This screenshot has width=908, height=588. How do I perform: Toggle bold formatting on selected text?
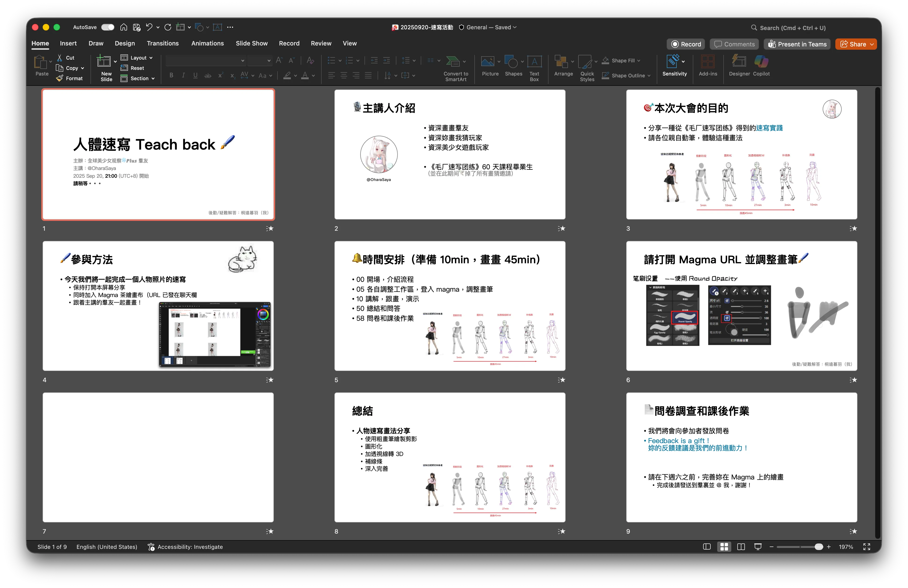click(x=171, y=75)
